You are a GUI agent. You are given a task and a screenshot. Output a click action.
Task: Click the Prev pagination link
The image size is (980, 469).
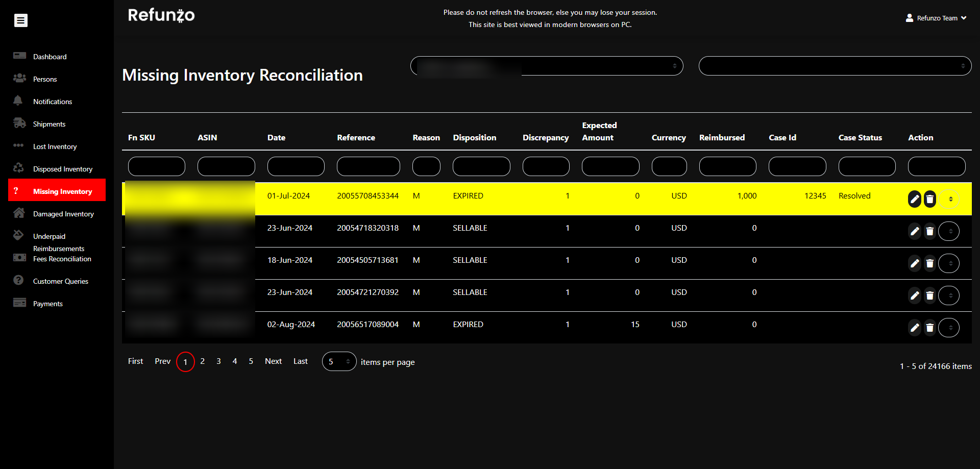point(163,361)
